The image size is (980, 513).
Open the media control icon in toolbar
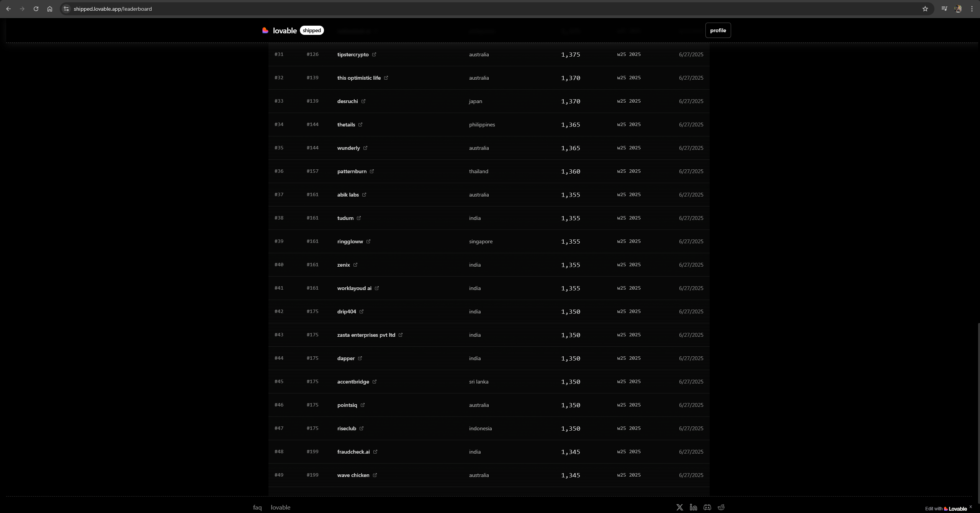pos(944,9)
